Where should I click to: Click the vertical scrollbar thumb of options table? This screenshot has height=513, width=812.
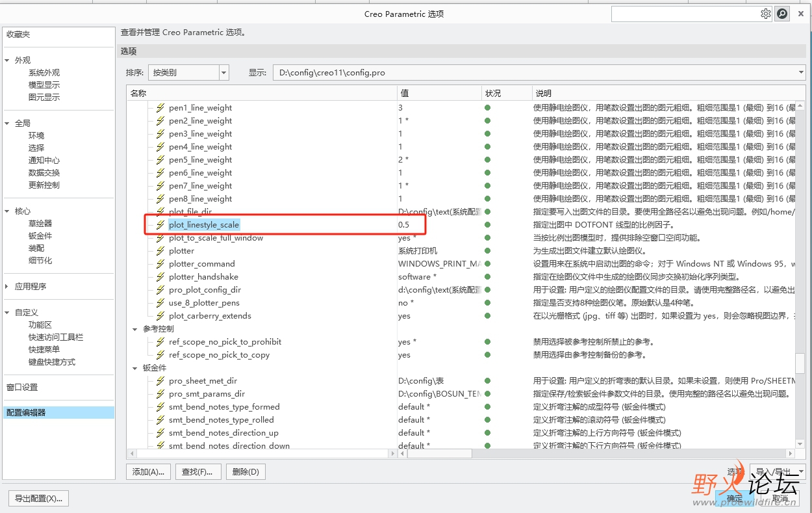tap(800, 363)
